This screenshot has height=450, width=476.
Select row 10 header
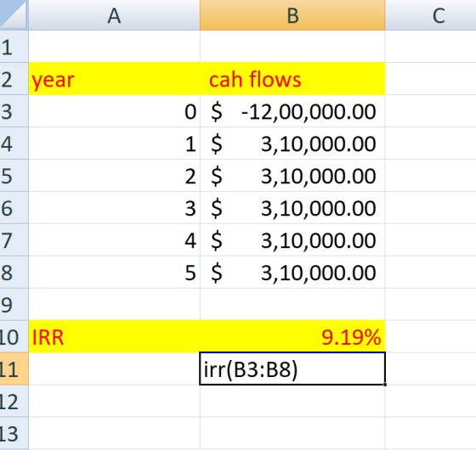14,336
